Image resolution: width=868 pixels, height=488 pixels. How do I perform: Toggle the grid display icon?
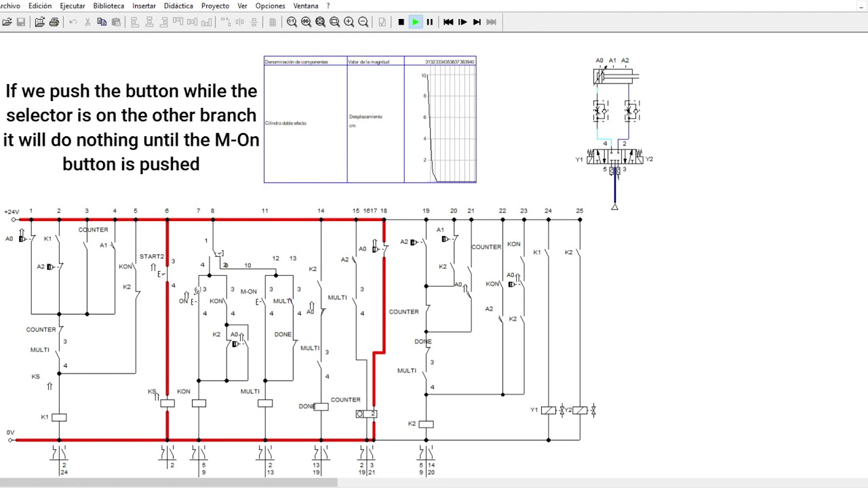click(273, 22)
